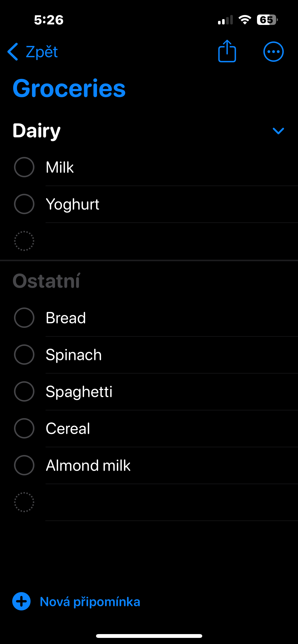The image size is (298, 644).
Task: Tap the share icon
Action: click(x=227, y=51)
